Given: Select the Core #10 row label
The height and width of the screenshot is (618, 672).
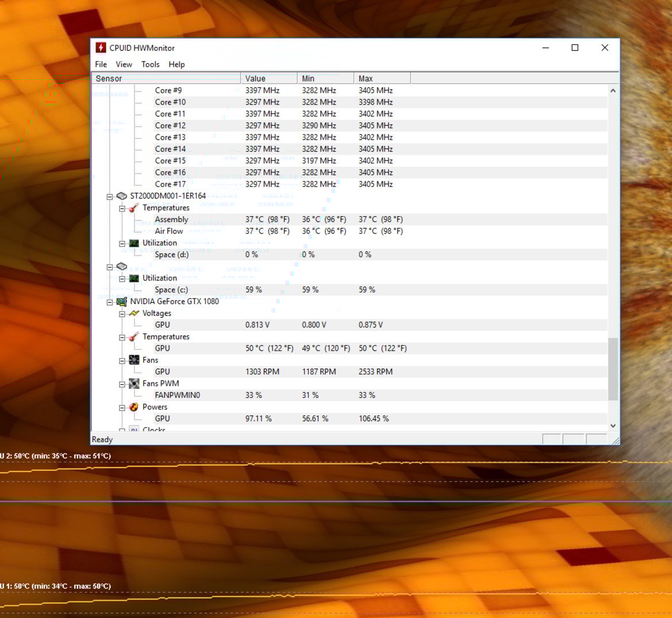Looking at the screenshot, I should click(171, 102).
